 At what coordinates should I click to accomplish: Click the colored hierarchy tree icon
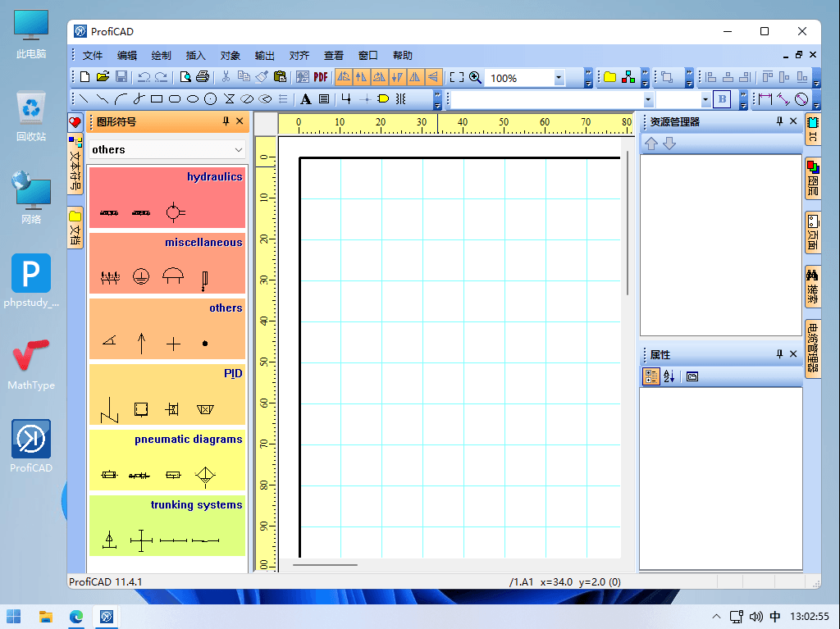pos(628,77)
